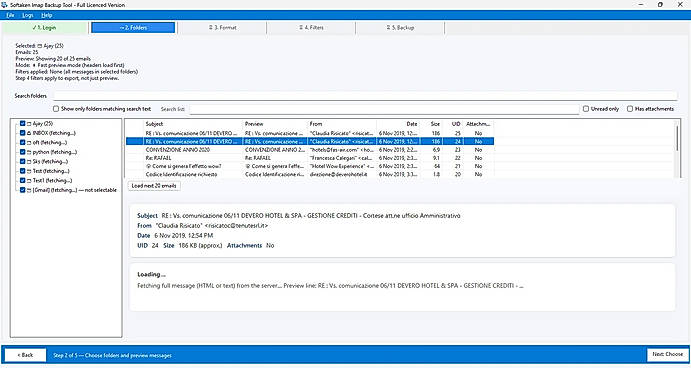Viewport: 691px width, 368px height.
Task: Uncheck the oft folder checkbox
Action: tap(22, 143)
